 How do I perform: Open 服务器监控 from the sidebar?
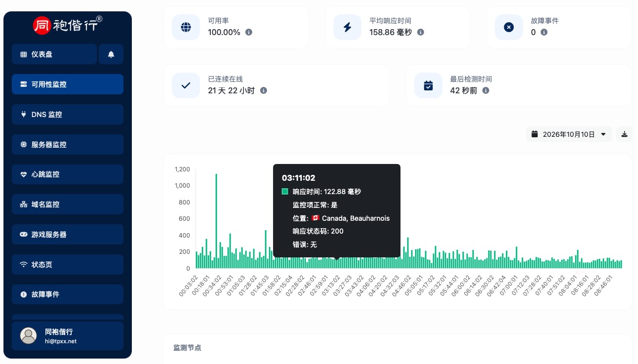[x=68, y=145]
